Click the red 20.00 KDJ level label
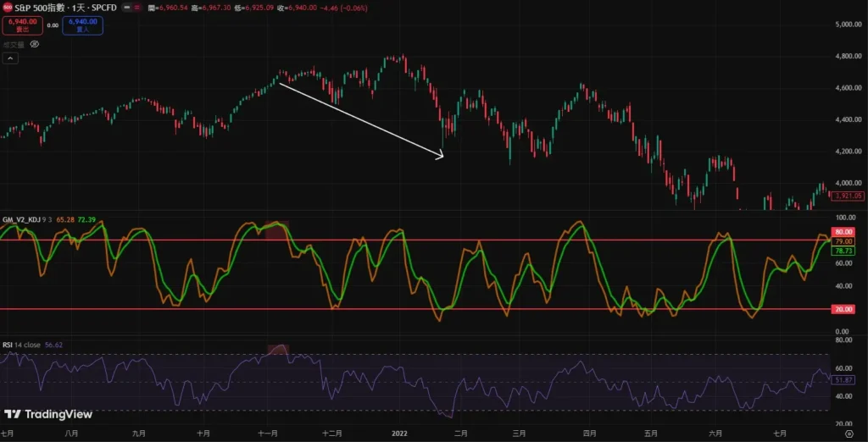Image resolution: width=868 pixels, height=442 pixels. (843, 309)
